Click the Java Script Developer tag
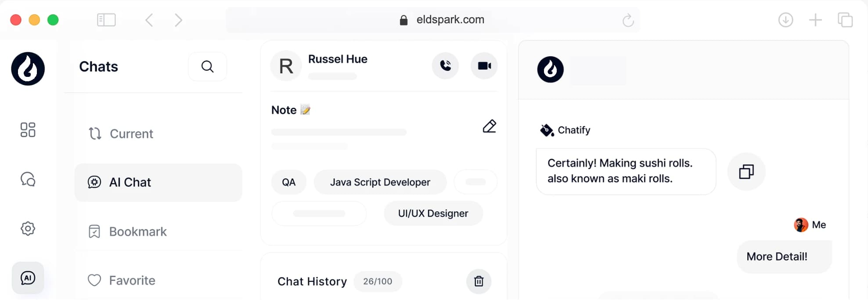The image size is (868, 300). point(380,182)
